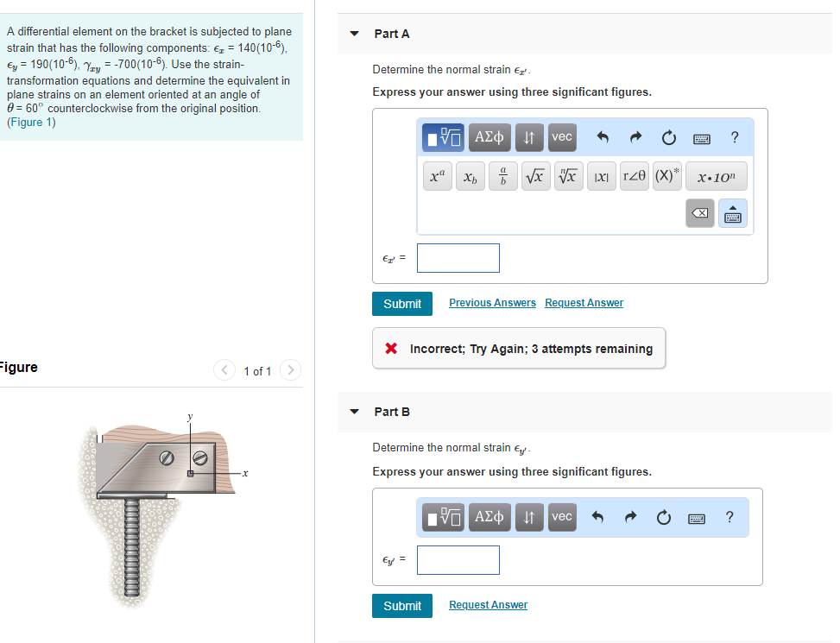840x643 pixels.
Task: Open the equation editor help question mark
Action: pos(733,137)
